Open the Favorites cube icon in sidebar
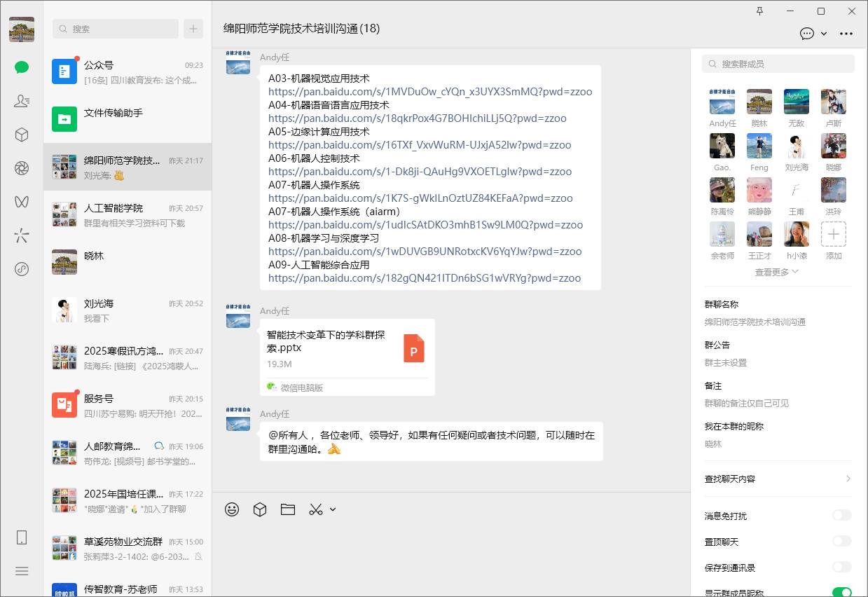This screenshot has height=597, width=868. tap(22, 135)
